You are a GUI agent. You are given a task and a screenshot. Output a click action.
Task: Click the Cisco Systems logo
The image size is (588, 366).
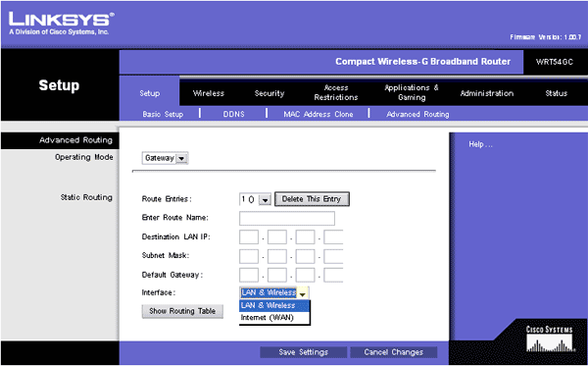click(x=550, y=339)
